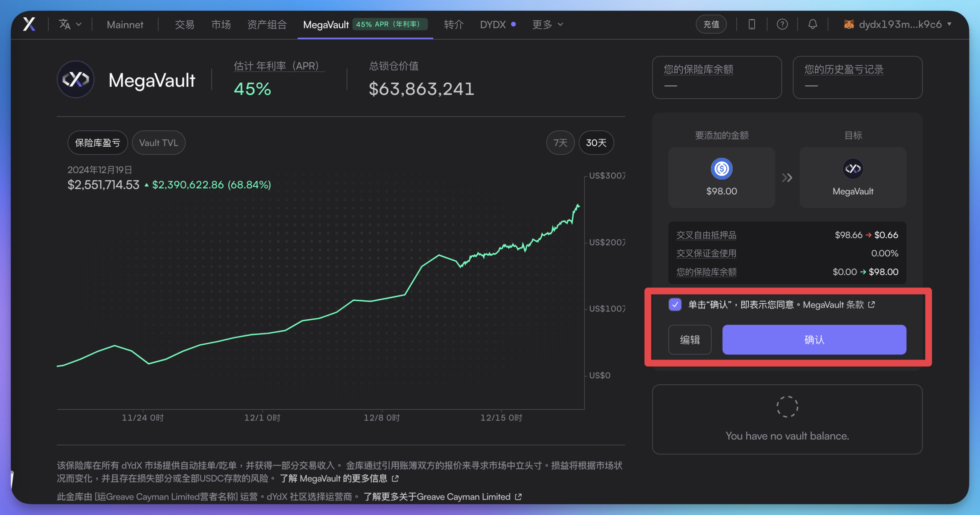
Task: Click the 充值 deposit button
Action: click(711, 24)
